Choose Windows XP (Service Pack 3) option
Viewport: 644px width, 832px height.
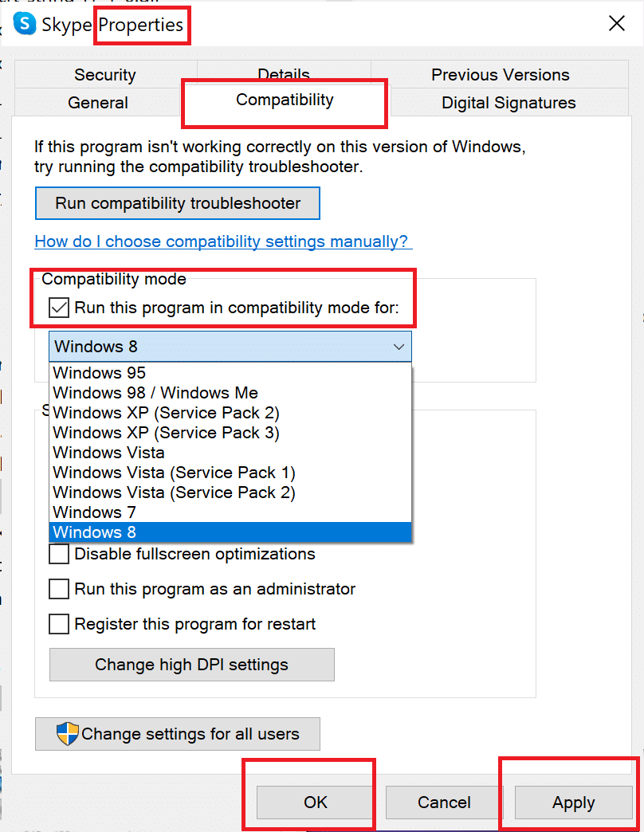(166, 433)
